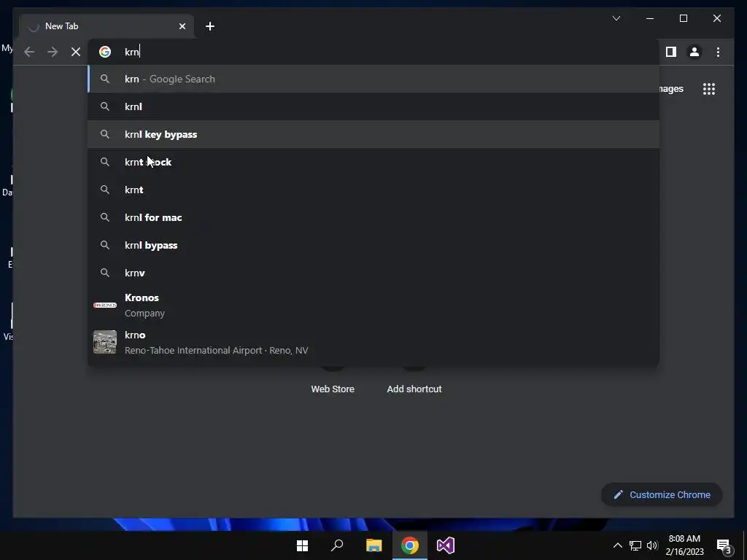This screenshot has width=747, height=560.
Task: Click the Kronos logo thumbnail
Action: [105, 306]
